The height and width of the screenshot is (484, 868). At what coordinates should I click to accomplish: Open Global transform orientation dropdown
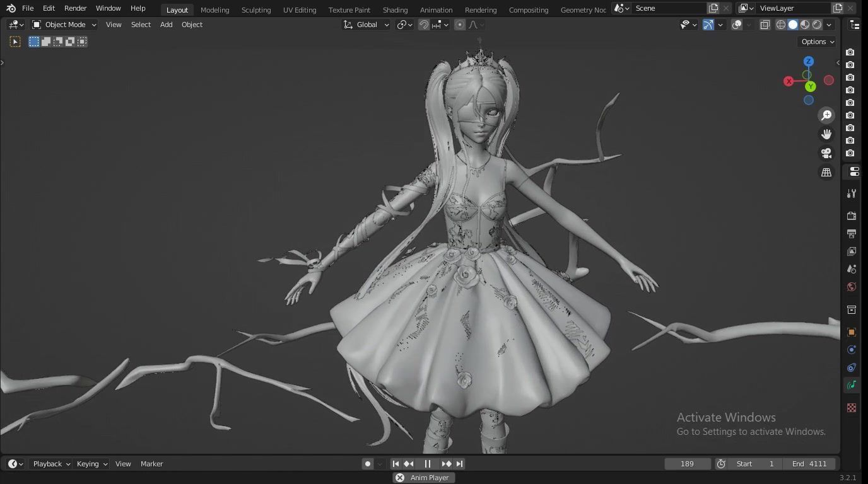pos(367,25)
